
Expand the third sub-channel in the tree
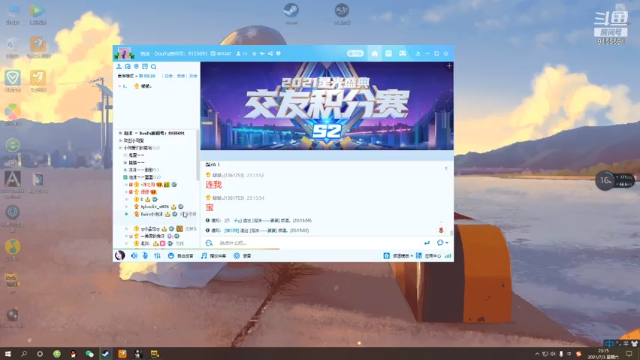[x=125, y=170]
